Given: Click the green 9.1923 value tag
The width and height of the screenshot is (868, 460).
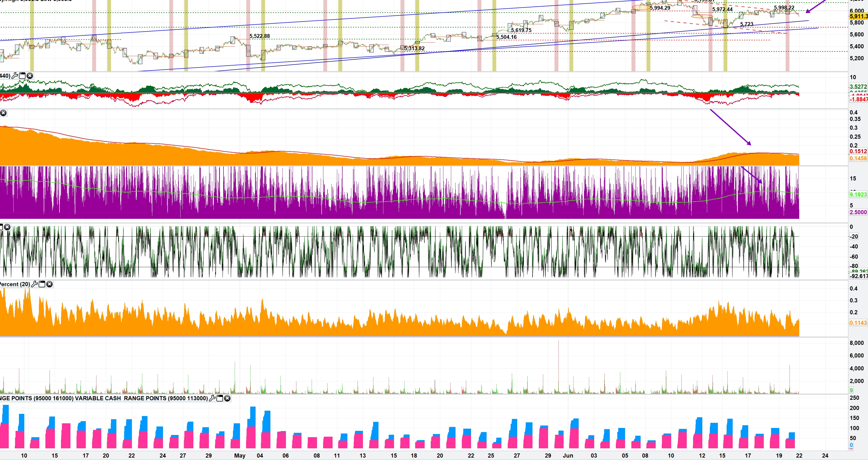Looking at the screenshot, I should [858, 195].
